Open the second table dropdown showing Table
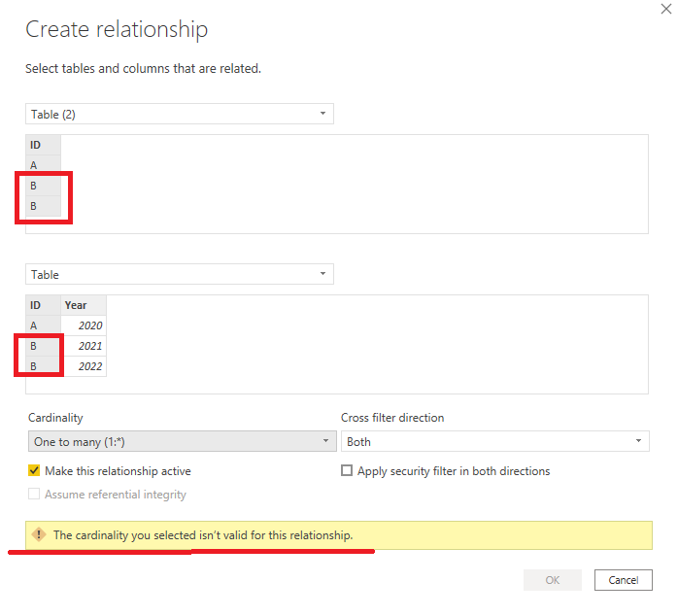Image resolution: width=678 pixels, height=616 pixels. 180,274
